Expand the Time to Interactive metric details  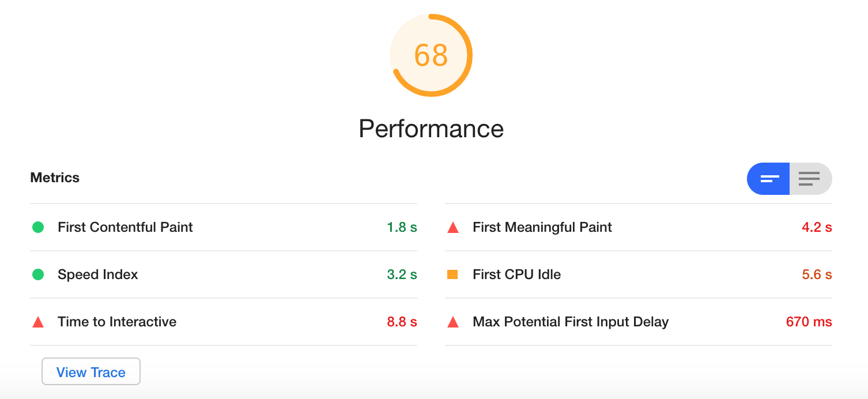pyautogui.click(x=116, y=322)
